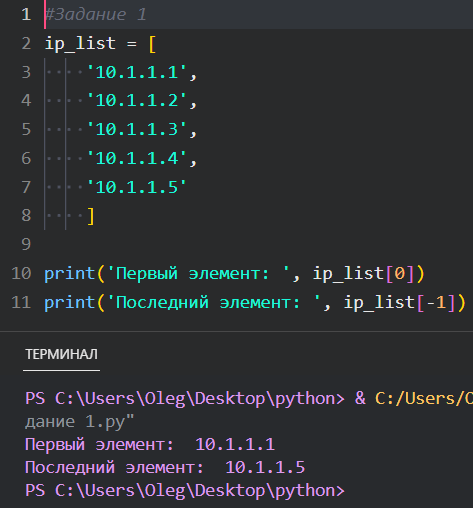Click the 'Первый элемент: ' string in code
This screenshot has width=473, height=508.
[198, 274]
